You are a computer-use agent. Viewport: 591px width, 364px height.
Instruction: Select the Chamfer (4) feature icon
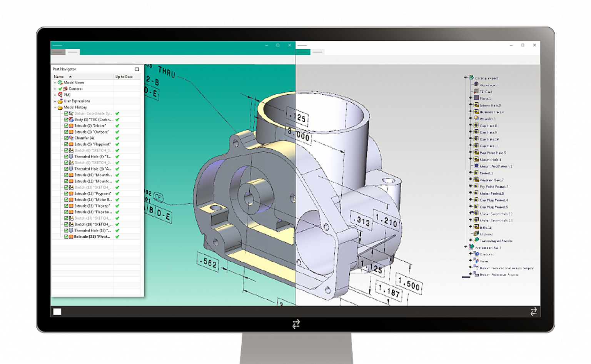pos(71,138)
